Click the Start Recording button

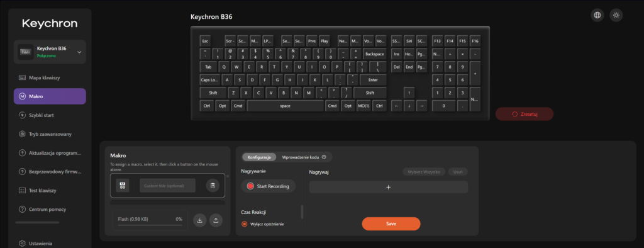(x=268, y=186)
